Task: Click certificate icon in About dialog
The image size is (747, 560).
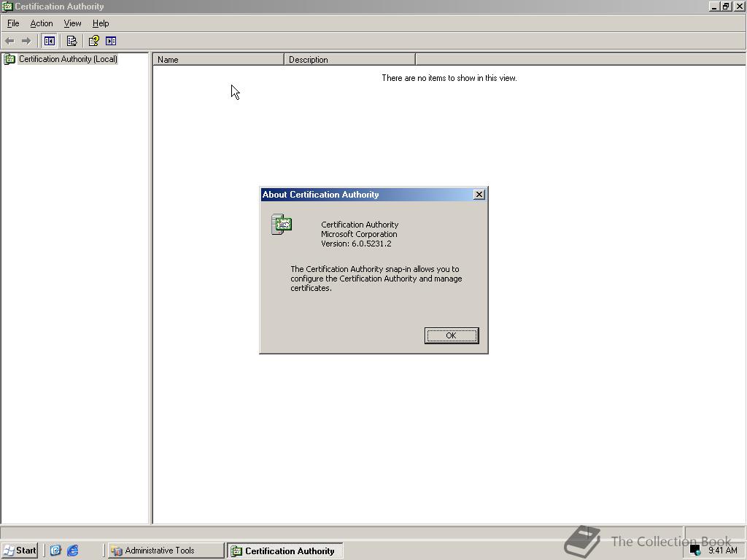Action: click(x=281, y=225)
